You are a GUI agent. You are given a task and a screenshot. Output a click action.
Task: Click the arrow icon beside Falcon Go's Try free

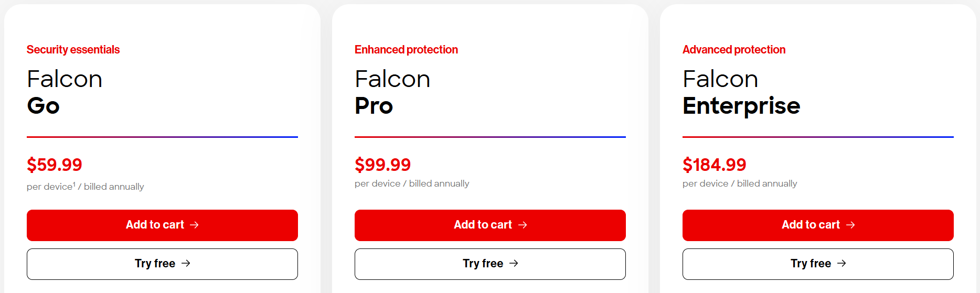186,263
